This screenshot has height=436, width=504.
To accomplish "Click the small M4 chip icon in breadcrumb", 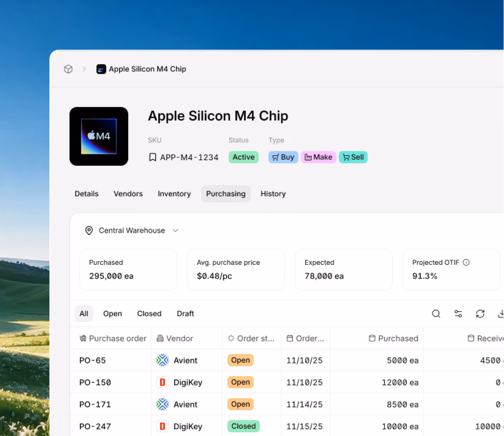I will [101, 69].
